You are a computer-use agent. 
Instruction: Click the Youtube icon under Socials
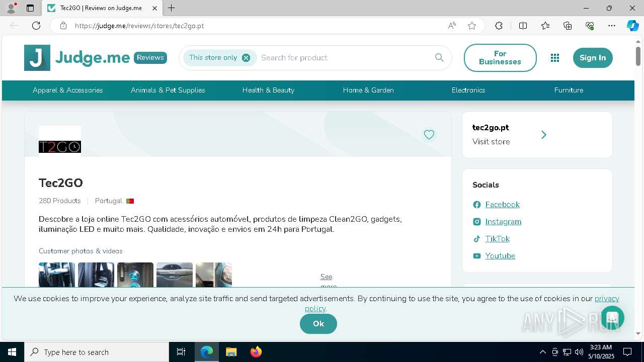tap(477, 256)
